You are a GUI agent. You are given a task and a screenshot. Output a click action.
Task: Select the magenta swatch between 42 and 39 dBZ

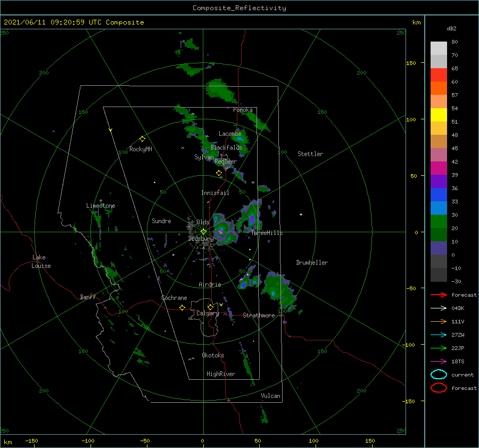coord(439,168)
